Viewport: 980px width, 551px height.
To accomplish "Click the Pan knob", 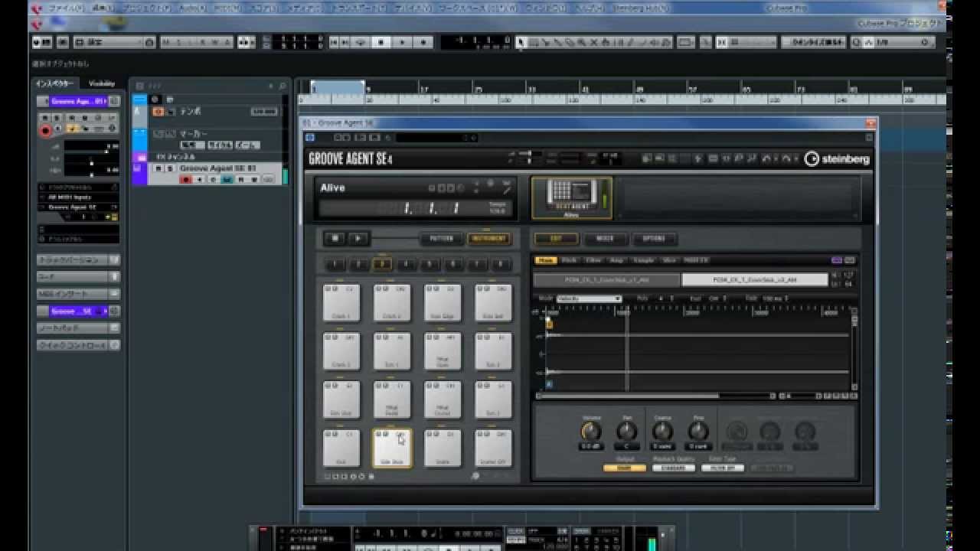I will (x=627, y=432).
